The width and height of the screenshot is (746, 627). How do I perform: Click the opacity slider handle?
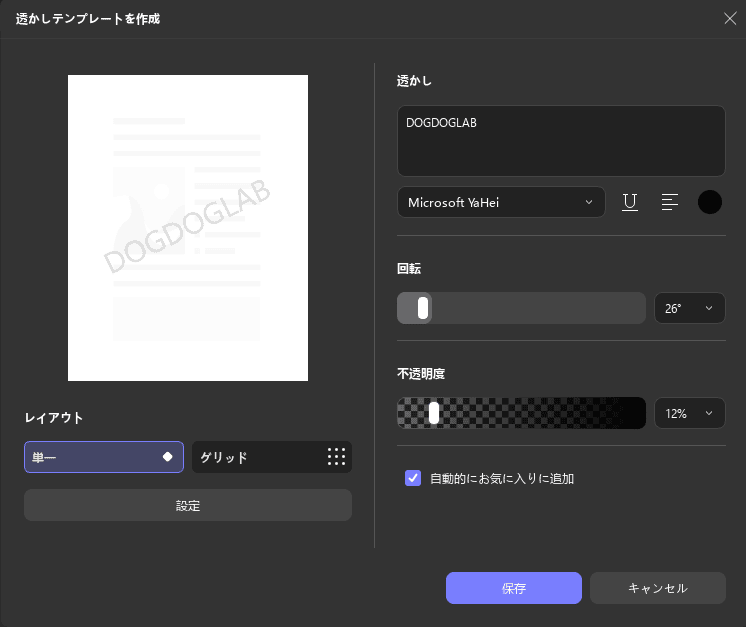coord(434,413)
